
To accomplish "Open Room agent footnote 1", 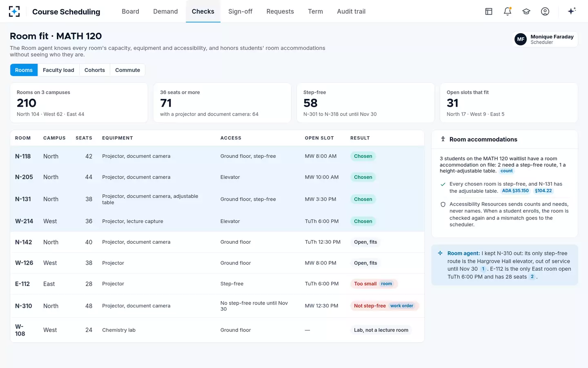I will point(483,269).
